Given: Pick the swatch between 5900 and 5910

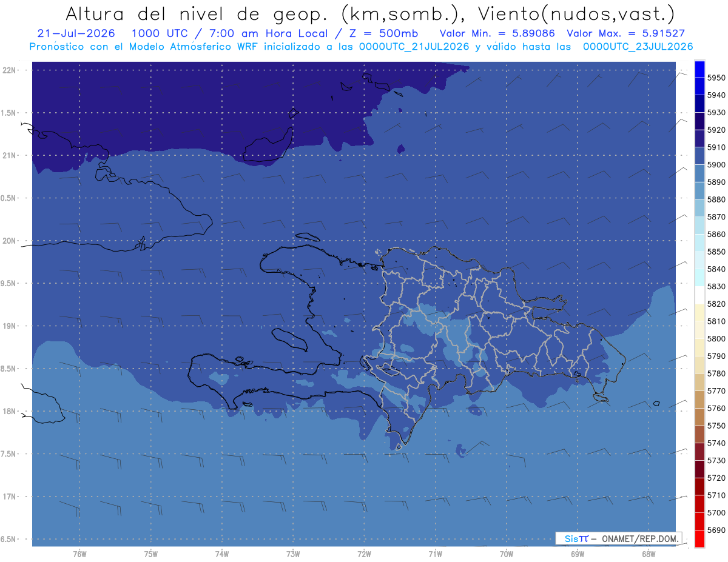Looking at the screenshot, I should coord(699,156).
